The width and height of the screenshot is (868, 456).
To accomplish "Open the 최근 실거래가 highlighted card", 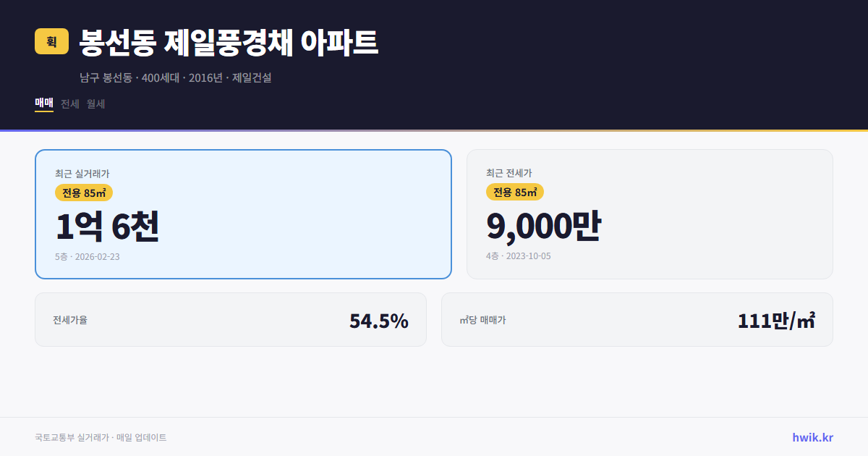I will pyautogui.click(x=242, y=214).
